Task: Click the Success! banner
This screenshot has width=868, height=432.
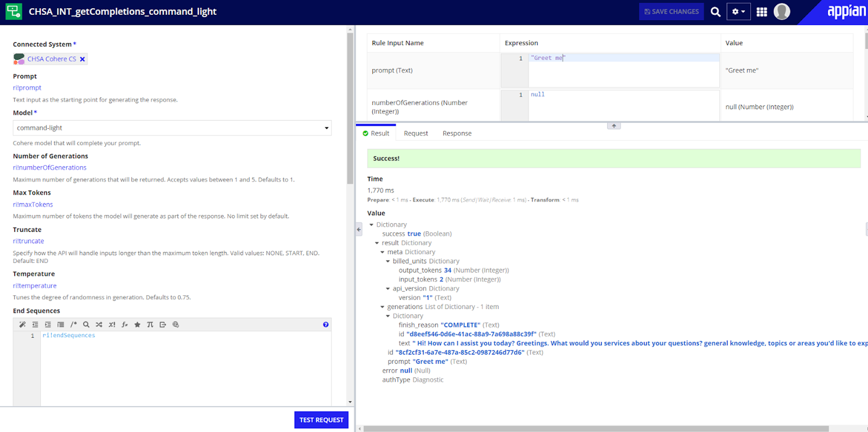Action: tap(614, 159)
